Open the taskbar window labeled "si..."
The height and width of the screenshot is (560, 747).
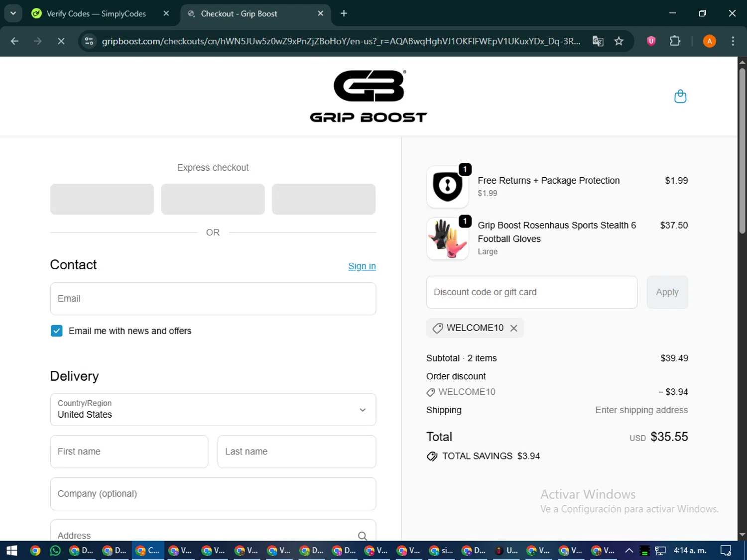coord(441,551)
